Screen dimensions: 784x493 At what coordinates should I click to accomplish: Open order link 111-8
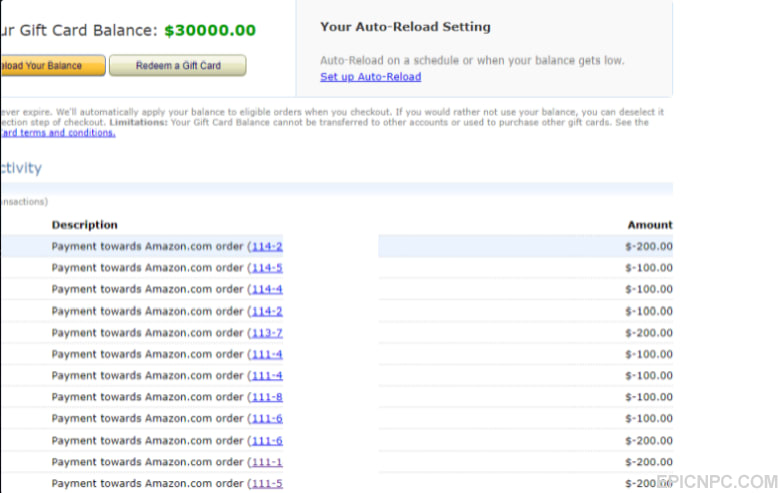point(267,397)
